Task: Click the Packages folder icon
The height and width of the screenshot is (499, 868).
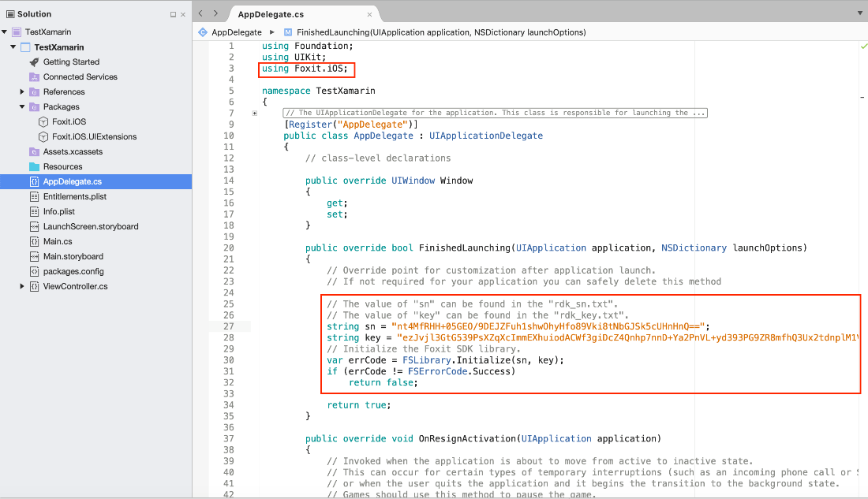Action: [x=34, y=106]
